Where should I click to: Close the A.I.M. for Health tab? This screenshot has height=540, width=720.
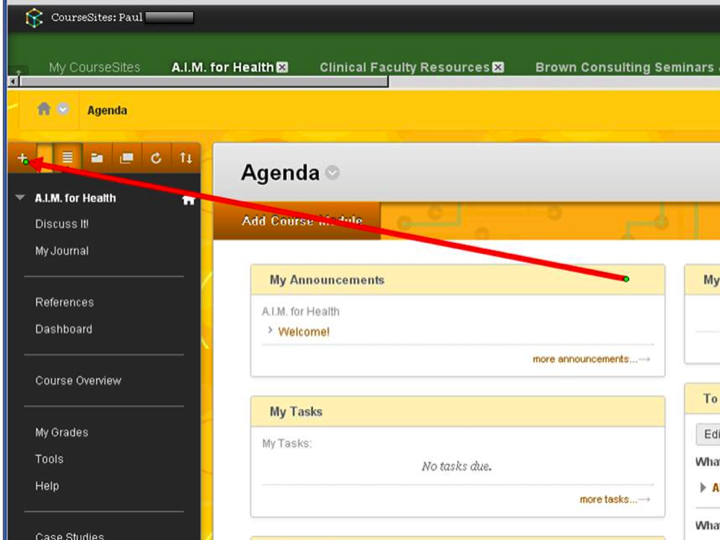pos(282,68)
